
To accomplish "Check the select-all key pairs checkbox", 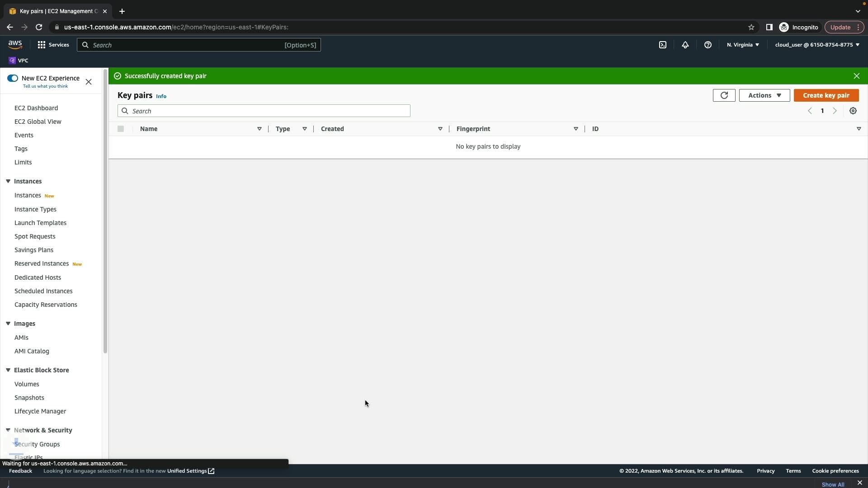I will (x=121, y=129).
